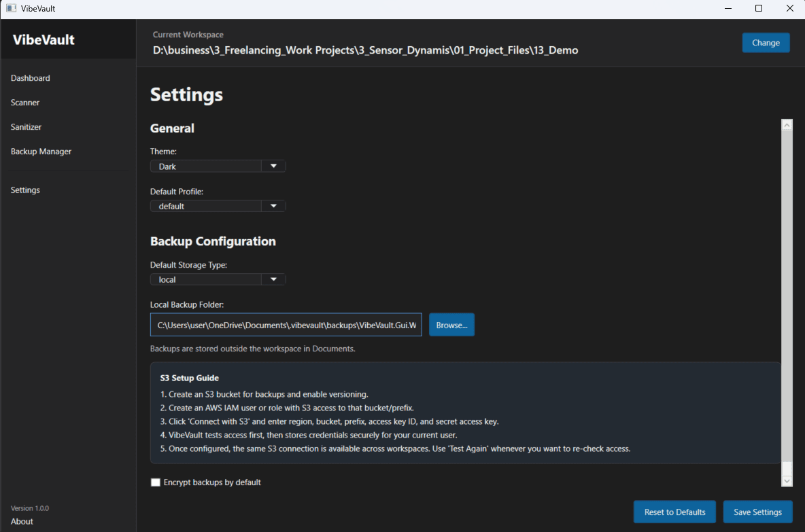Open the Default Storage Type dropdown

tap(211, 279)
